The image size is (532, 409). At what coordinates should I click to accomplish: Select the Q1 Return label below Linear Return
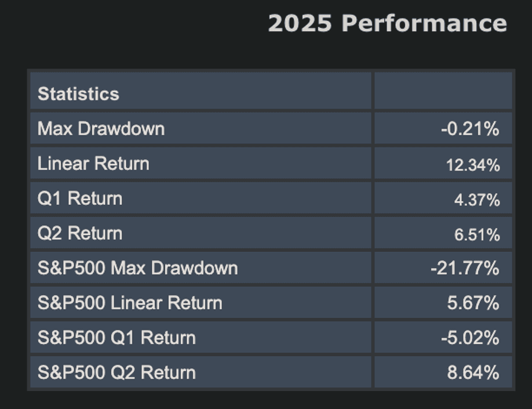[80, 198]
